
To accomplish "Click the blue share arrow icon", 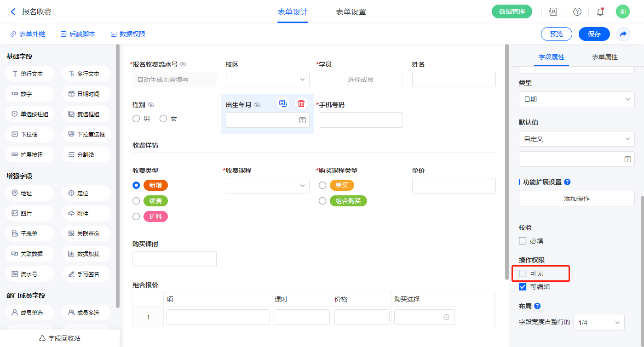I will click(623, 34).
